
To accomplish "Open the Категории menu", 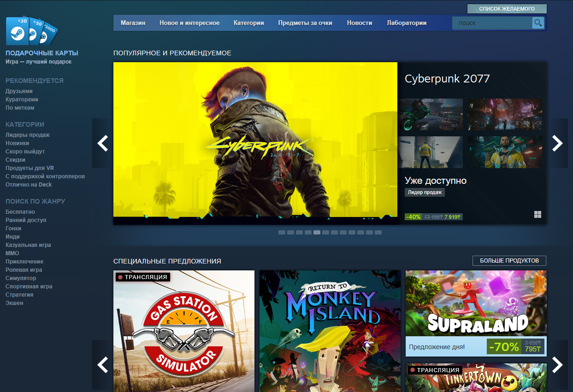I will pos(249,23).
